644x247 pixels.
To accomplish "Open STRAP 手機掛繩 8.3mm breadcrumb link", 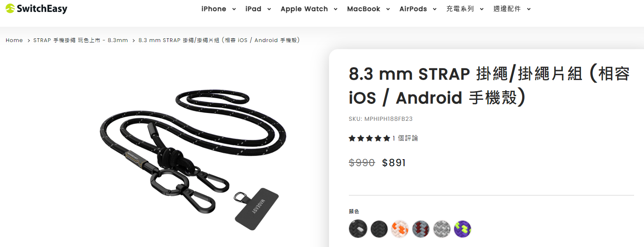I will 80,40.
